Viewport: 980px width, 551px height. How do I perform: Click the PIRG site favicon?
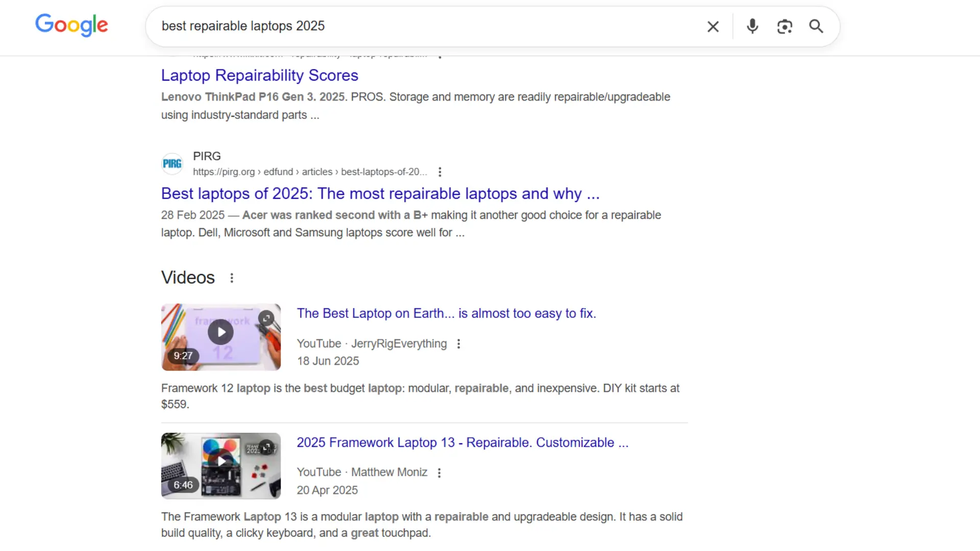click(x=172, y=164)
